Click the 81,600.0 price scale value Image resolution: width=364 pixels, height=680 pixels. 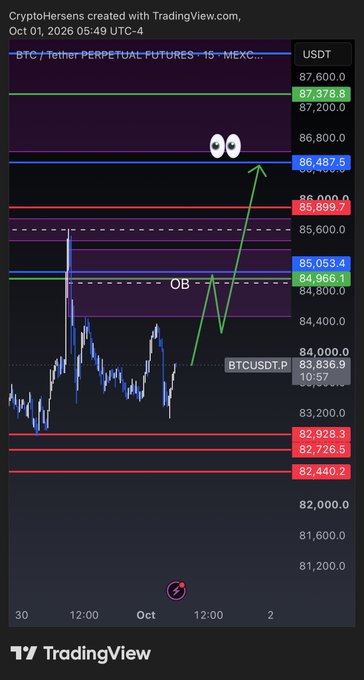pyautogui.click(x=322, y=536)
